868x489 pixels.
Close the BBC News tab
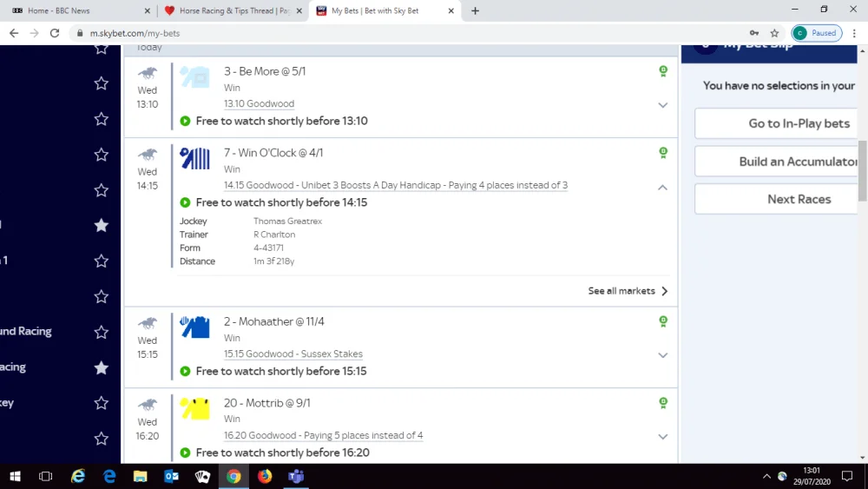(148, 10)
